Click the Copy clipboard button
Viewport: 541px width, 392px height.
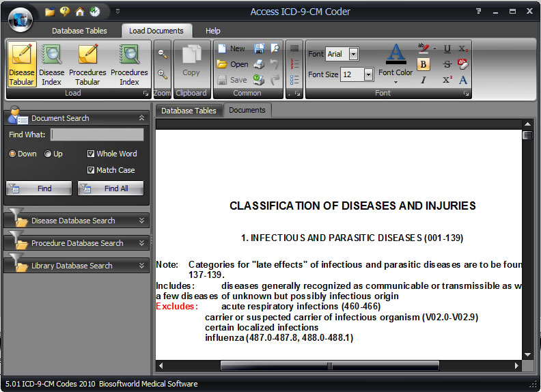[191, 61]
